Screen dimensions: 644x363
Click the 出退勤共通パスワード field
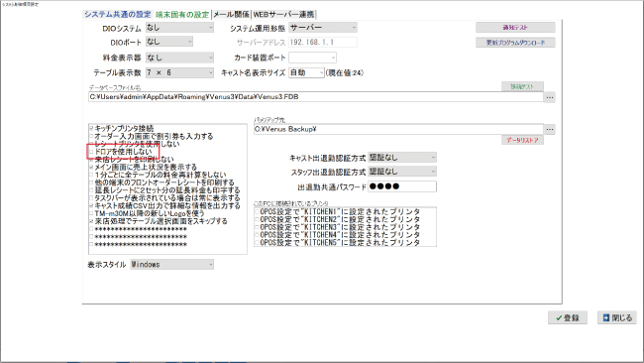(x=402, y=186)
